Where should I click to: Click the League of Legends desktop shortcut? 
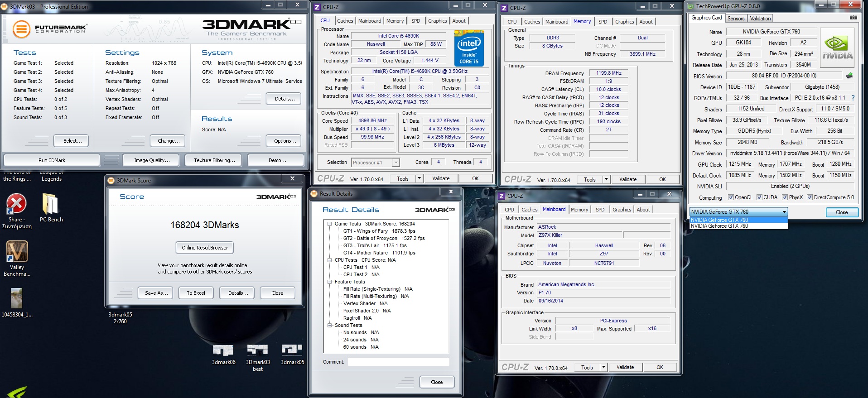click(x=51, y=176)
